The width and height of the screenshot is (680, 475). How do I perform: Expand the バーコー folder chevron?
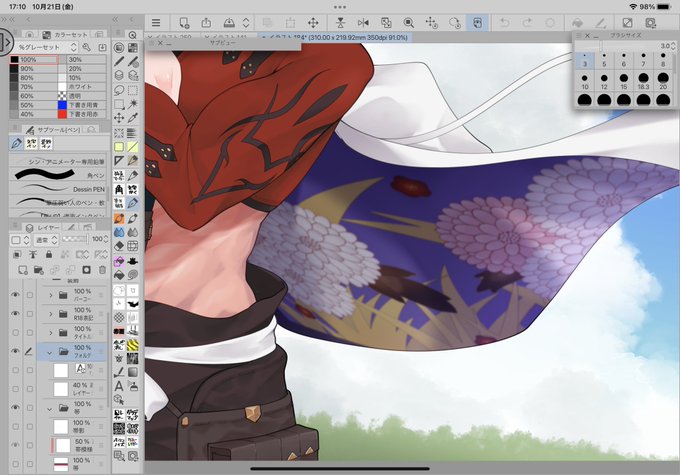point(50,295)
